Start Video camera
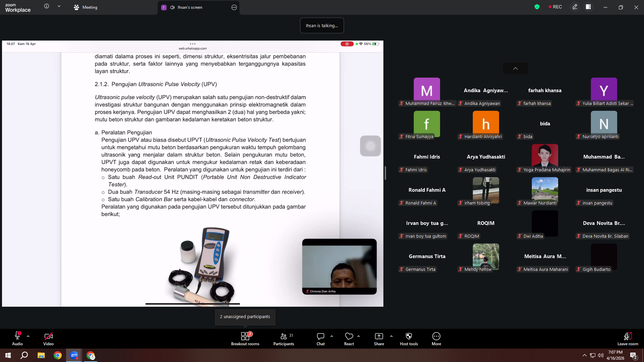Image resolution: width=644 pixels, height=362 pixels. pyautogui.click(x=48, y=339)
